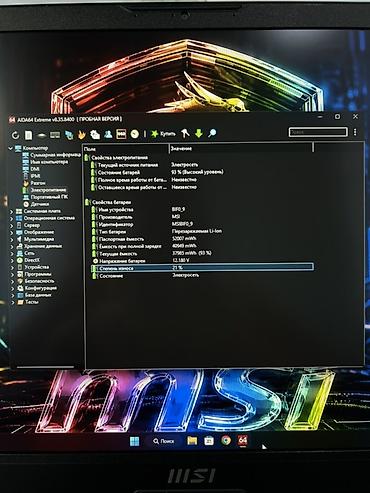Screen dimensions: 370x493
Task: Expand the Системная плата node
Action: click(12, 212)
